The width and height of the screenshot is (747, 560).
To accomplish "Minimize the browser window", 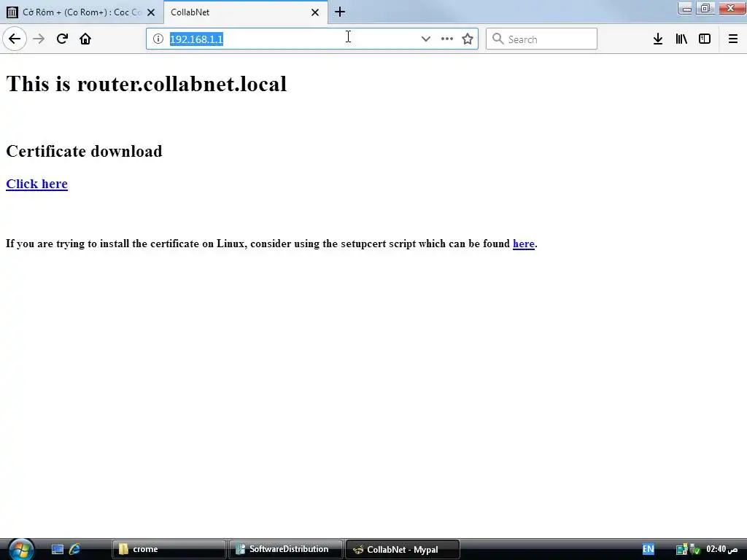I will (685, 9).
